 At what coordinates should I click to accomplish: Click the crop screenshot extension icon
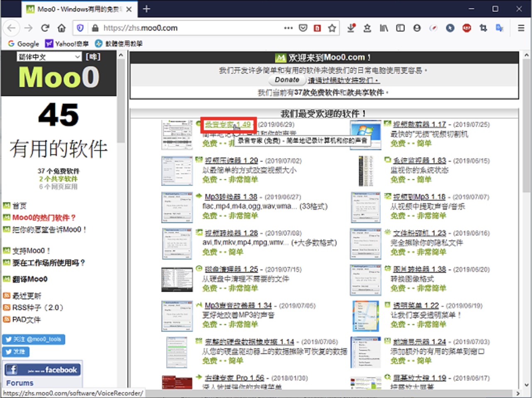click(x=483, y=28)
